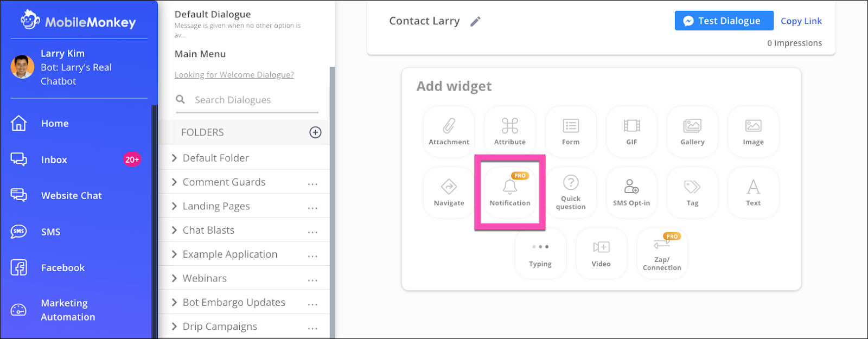Open options for Landing Pages folder
868x339 pixels.
coord(312,206)
